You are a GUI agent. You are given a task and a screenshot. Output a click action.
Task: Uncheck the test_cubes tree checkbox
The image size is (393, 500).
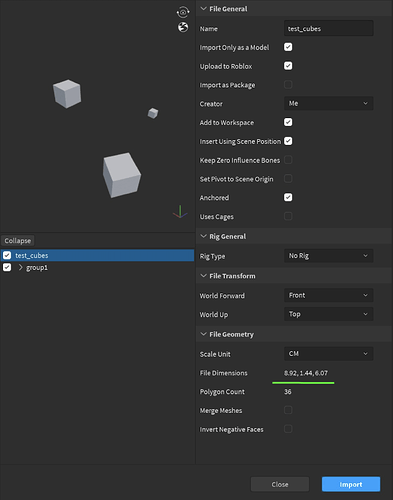[7, 255]
